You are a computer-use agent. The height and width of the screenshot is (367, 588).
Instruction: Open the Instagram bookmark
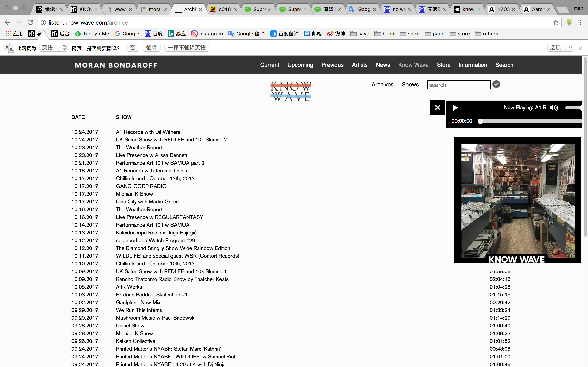207,34
